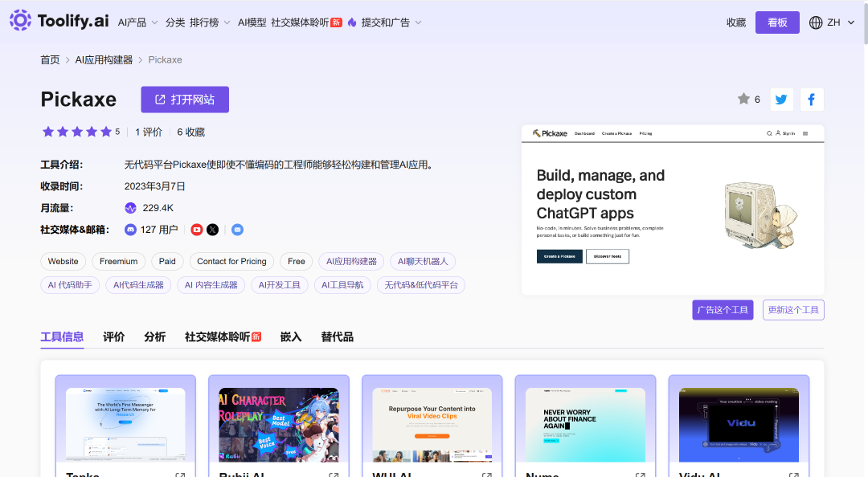Screen dimensions: 868x477
Task: Open 社交媒体聆听 in top navigation
Action: pyautogui.click(x=306, y=22)
